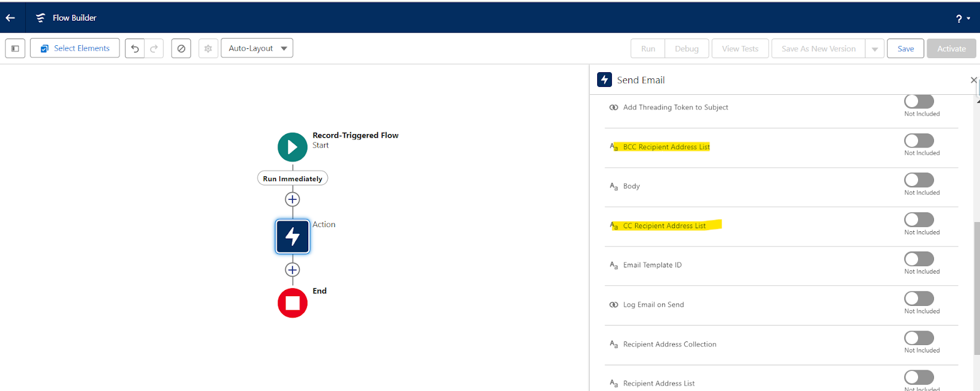980x391 pixels.
Task: Click the Action node label text
Action: click(324, 225)
